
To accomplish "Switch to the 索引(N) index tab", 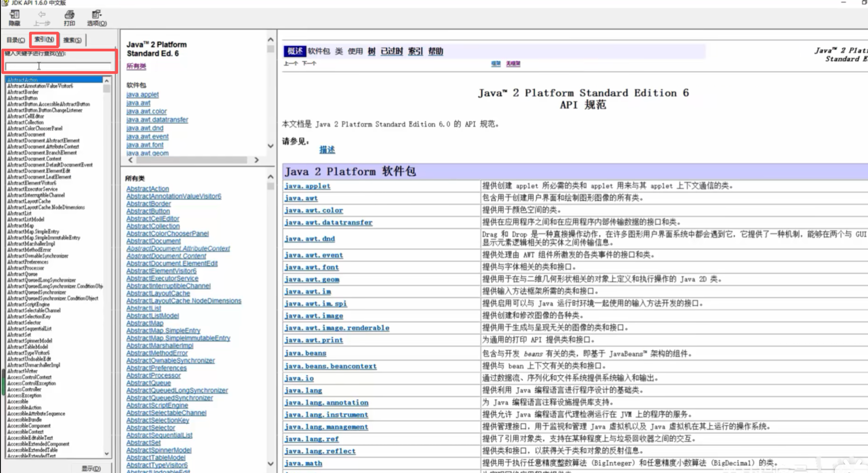I will click(x=44, y=40).
